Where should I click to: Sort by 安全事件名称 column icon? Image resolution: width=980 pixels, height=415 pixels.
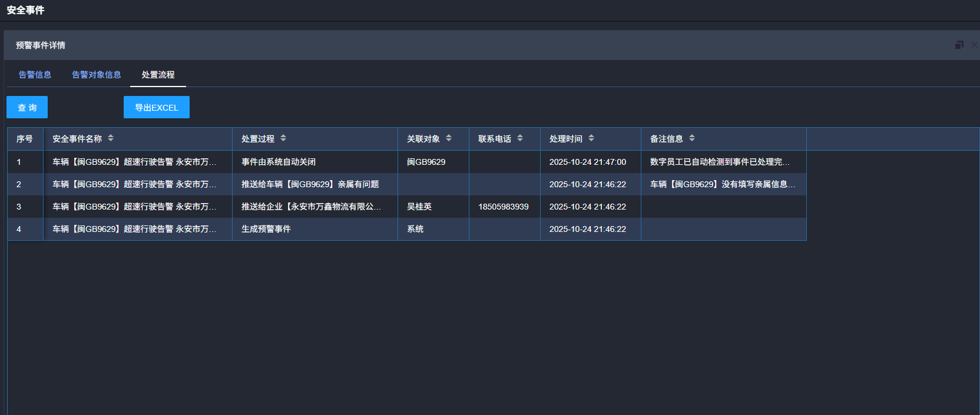(x=111, y=138)
